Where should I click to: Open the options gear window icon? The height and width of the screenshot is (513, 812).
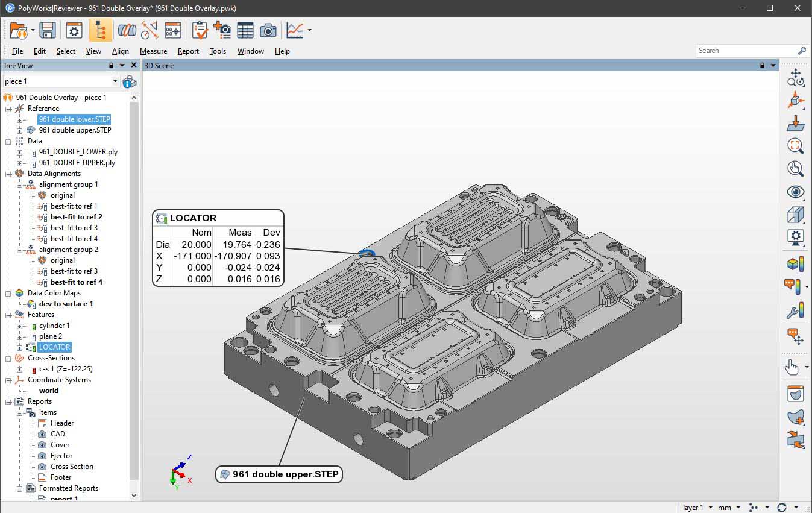[74, 30]
